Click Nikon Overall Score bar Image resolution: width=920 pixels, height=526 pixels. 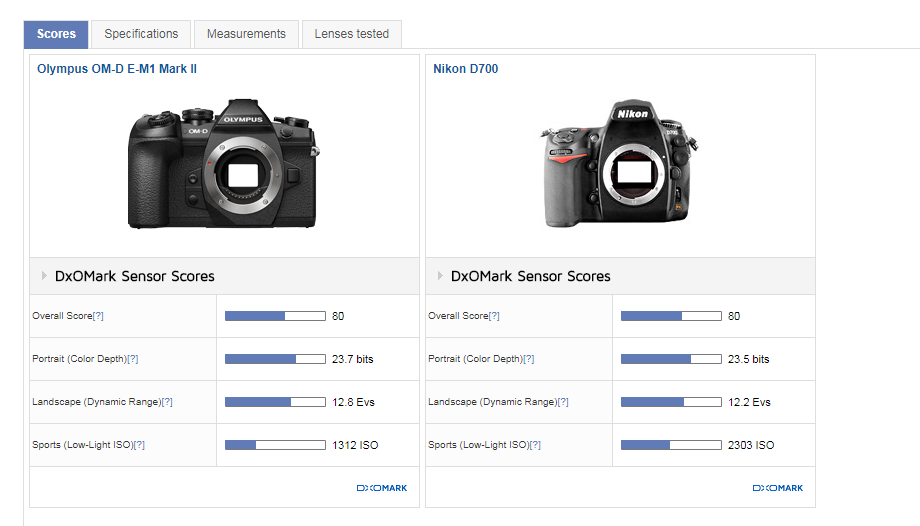tap(671, 316)
